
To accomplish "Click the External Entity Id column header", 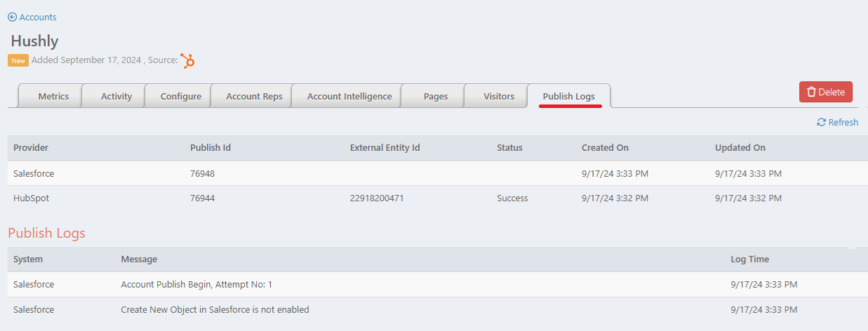I will click(x=385, y=148).
